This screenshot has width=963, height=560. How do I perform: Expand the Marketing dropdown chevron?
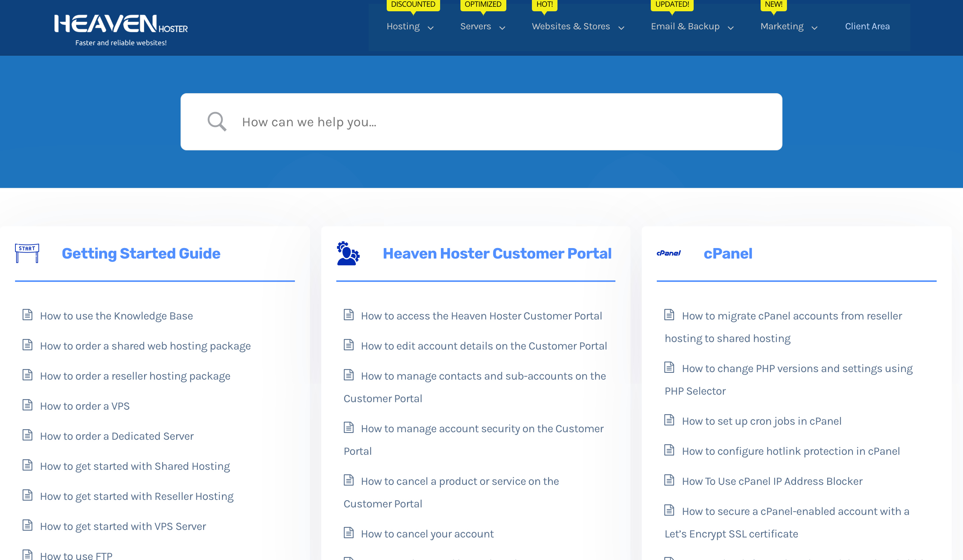click(x=814, y=28)
